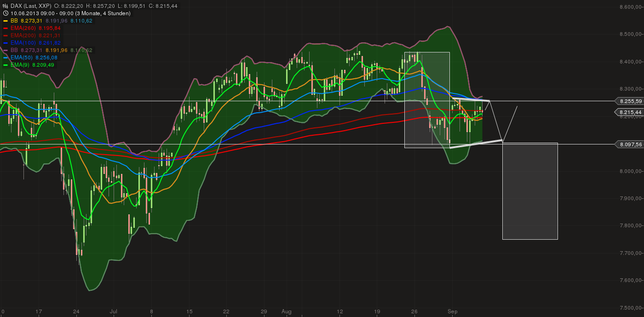The width and height of the screenshot is (644, 317).
Task: Click the orange 8.191,96 in purple BB row
Action: coord(57,50)
